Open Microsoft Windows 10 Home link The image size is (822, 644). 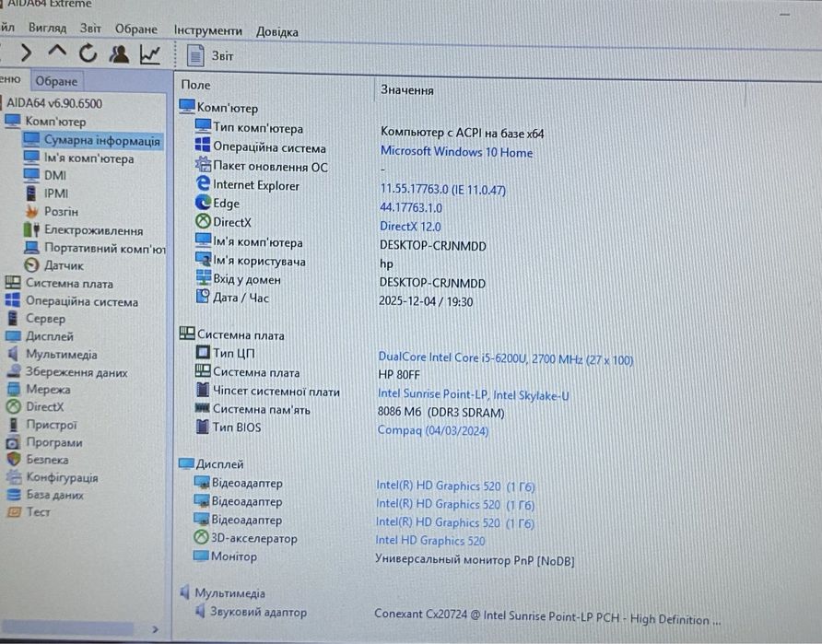pos(456,152)
